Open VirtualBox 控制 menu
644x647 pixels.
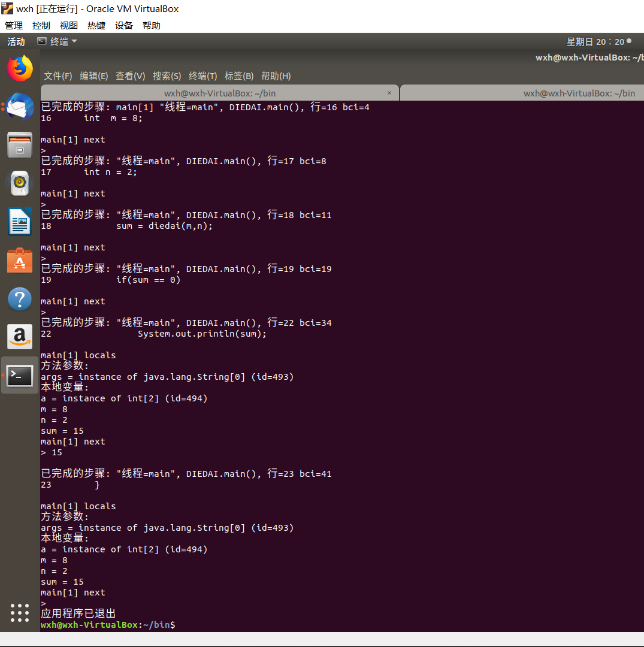[41, 26]
